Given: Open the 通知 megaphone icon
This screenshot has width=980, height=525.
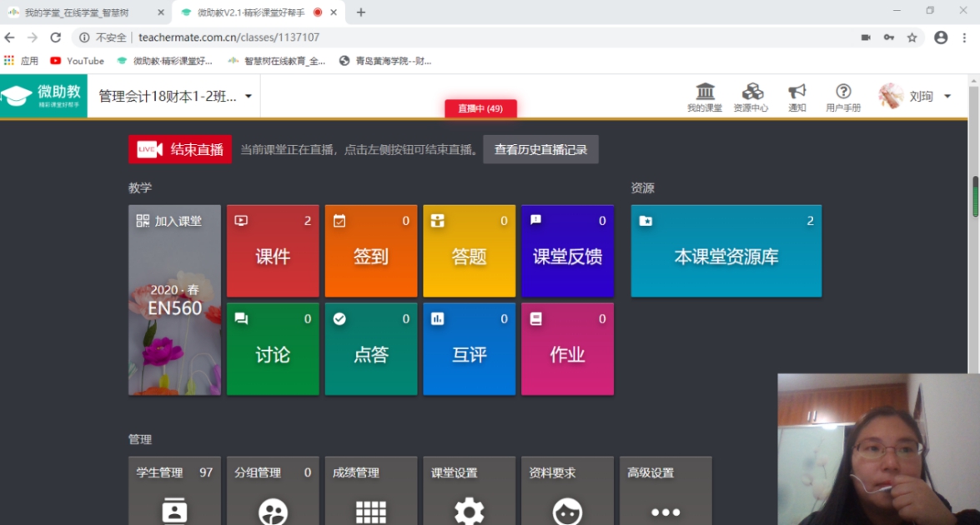Looking at the screenshot, I should click(797, 97).
